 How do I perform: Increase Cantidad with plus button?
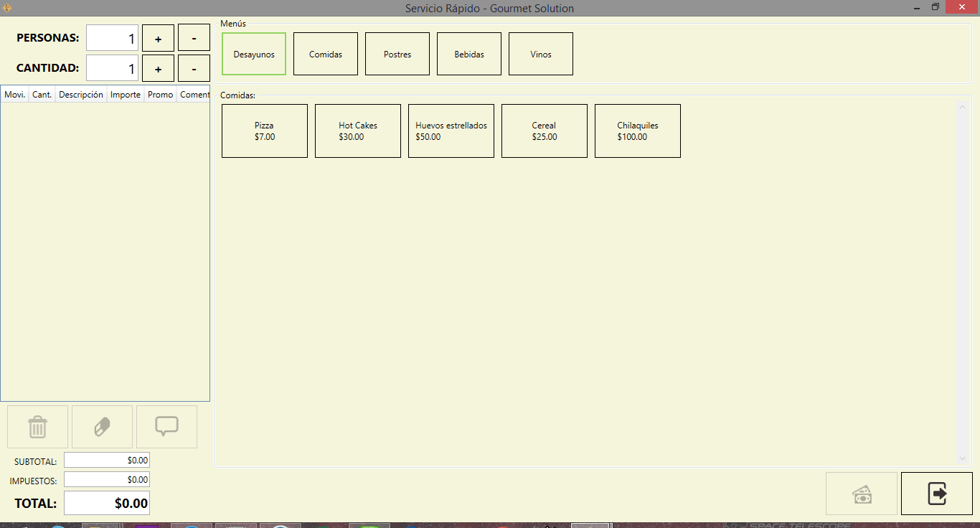click(158, 69)
